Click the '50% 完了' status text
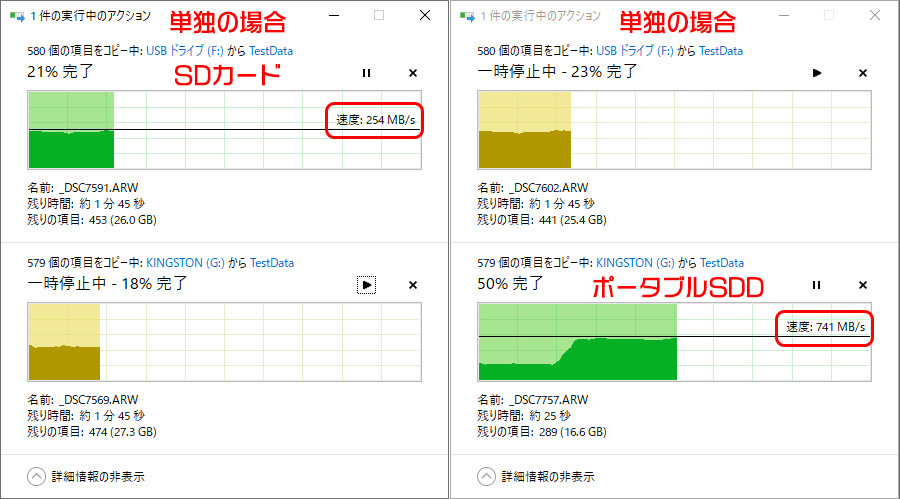The image size is (900, 499). pyautogui.click(x=510, y=284)
